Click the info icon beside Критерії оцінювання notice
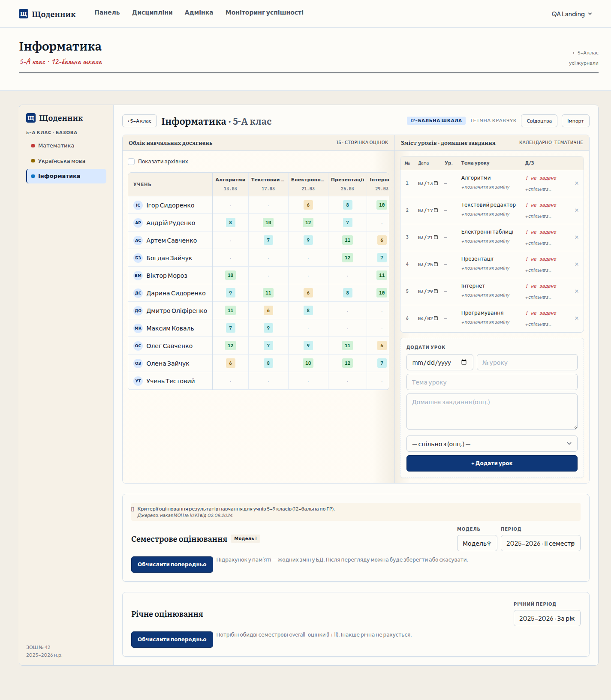The height and width of the screenshot is (700, 611). click(x=132, y=509)
